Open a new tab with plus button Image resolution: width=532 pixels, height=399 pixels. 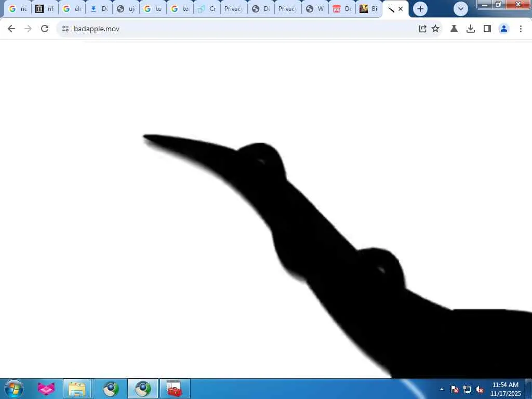click(420, 9)
